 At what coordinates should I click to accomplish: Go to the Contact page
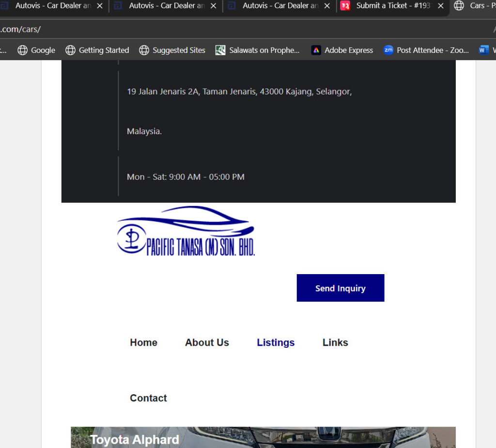(x=148, y=398)
